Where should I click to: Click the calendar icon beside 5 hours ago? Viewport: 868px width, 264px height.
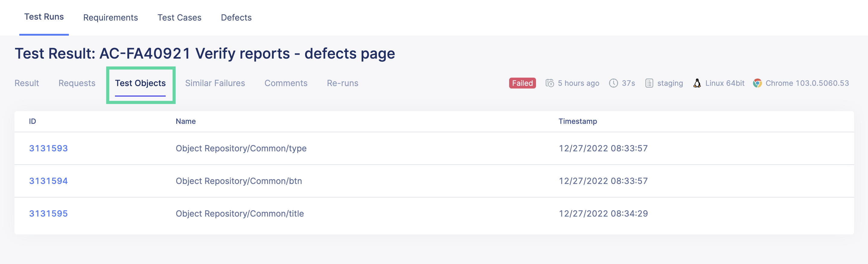[x=550, y=83]
